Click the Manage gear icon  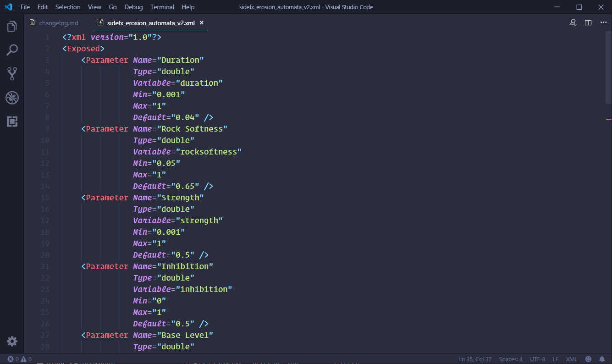[x=12, y=341]
